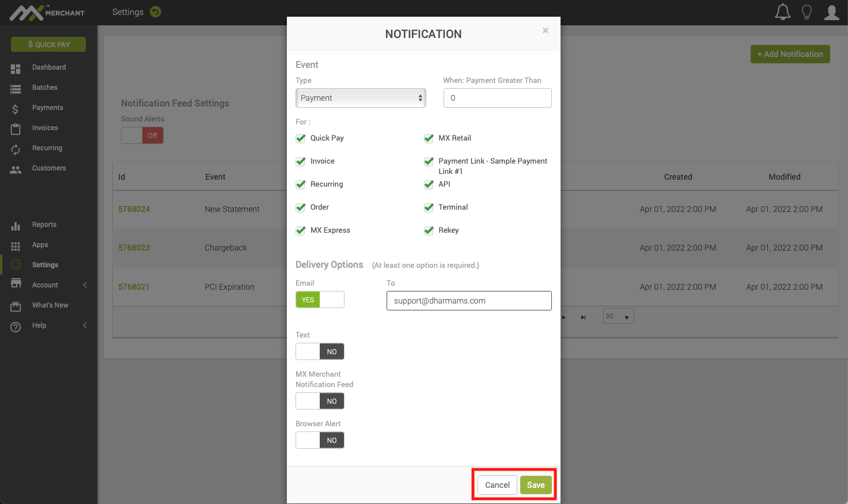Viewport: 848px width, 504px height.
Task: Open notification 5768023 for Chargeback
Action: tap(134, 248)
